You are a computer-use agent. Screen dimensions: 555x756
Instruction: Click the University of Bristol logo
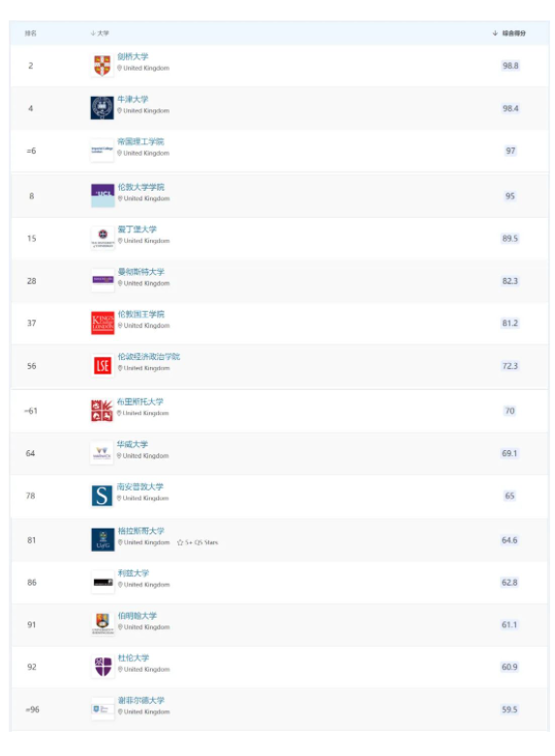[102, 410]
